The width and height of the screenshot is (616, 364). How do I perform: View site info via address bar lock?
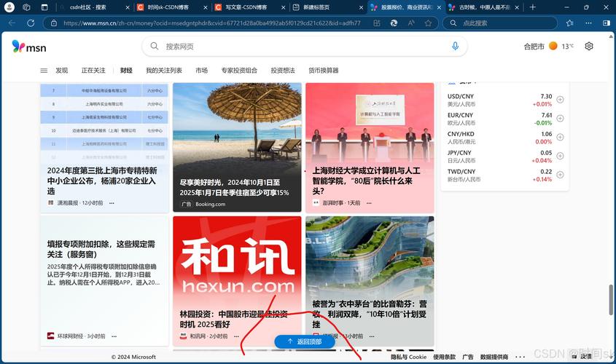(x=54, y=23)
